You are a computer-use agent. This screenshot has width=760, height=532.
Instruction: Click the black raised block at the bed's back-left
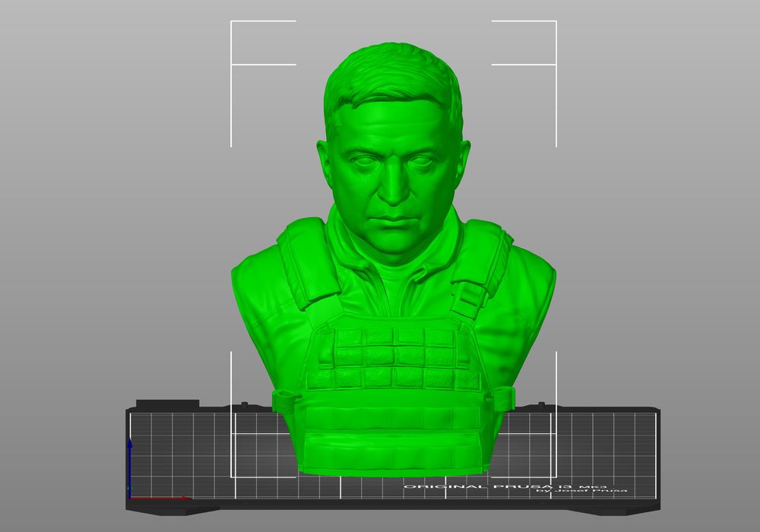[x=167, y=404]
